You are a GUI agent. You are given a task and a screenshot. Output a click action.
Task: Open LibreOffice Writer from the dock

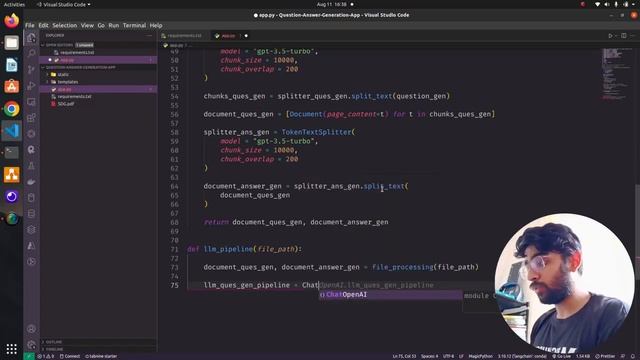[x=11, y=64]
